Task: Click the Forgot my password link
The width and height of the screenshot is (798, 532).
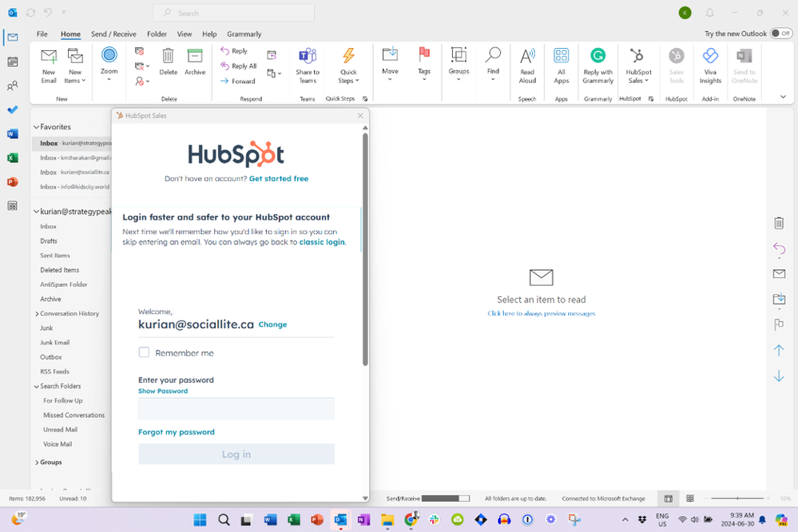Action: click(177, 432)
